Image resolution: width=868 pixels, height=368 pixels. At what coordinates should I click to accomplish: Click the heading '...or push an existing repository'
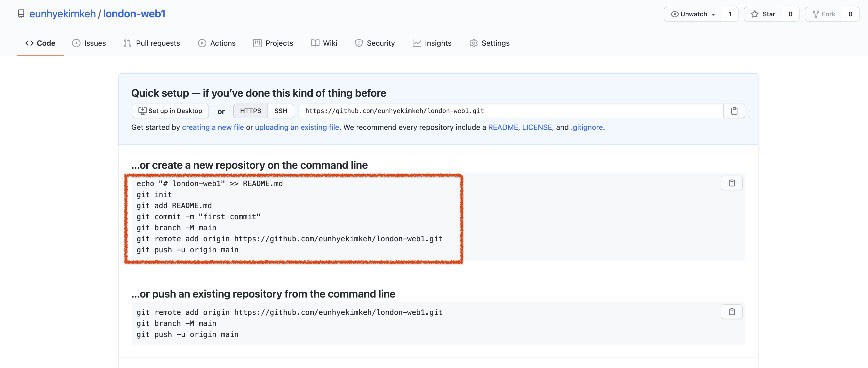pos(263,294)
